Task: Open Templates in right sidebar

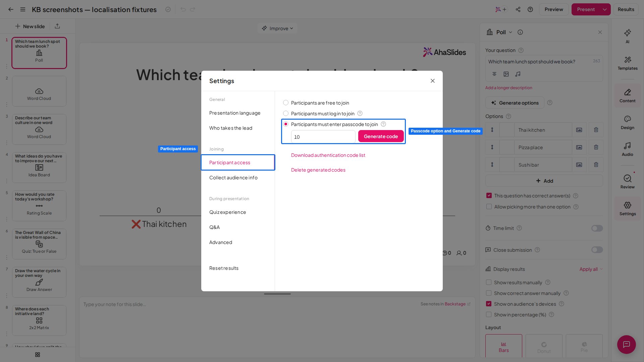Action: 627,63
